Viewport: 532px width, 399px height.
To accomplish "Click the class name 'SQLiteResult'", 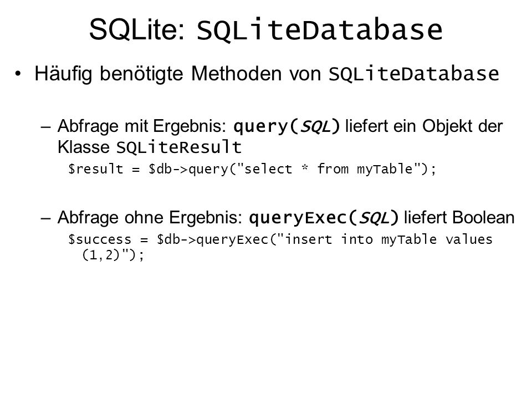I will point(179,147).
